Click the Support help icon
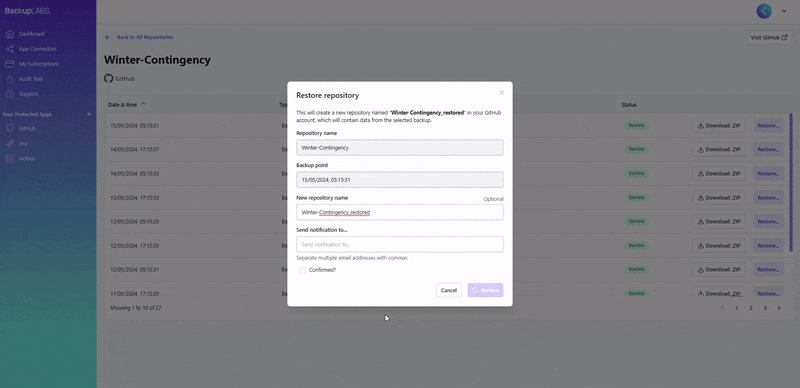800x388 pixels. 10,94
